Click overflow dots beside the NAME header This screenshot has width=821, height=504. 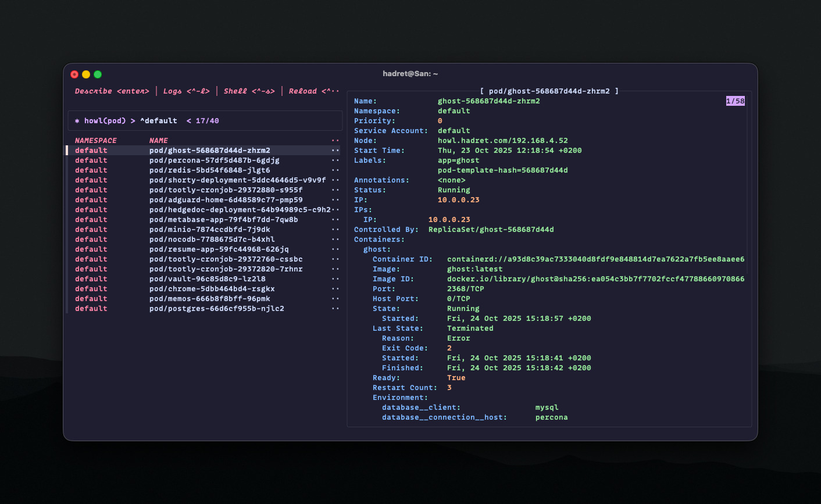pos(335,141)
